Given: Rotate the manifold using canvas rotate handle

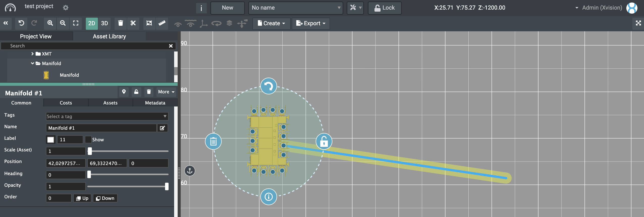Looking at the screenshot, I should pyautogui.click(x=269, y=86).
